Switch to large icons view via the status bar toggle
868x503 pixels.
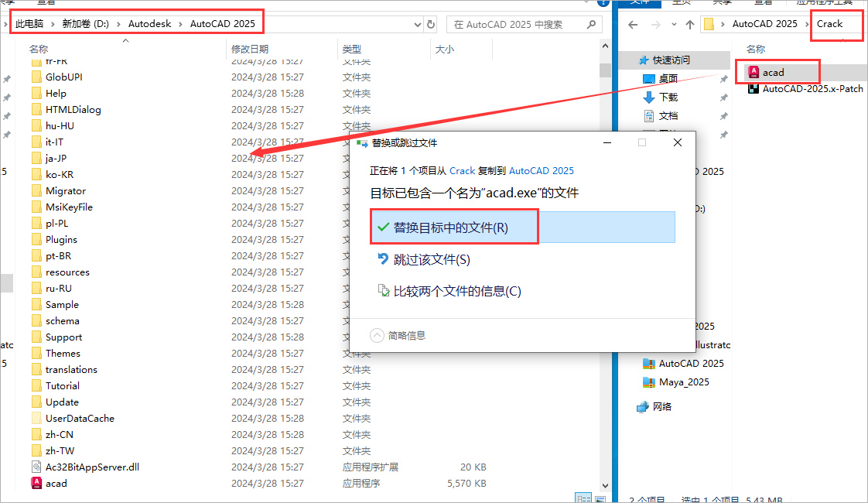[599, 497]
